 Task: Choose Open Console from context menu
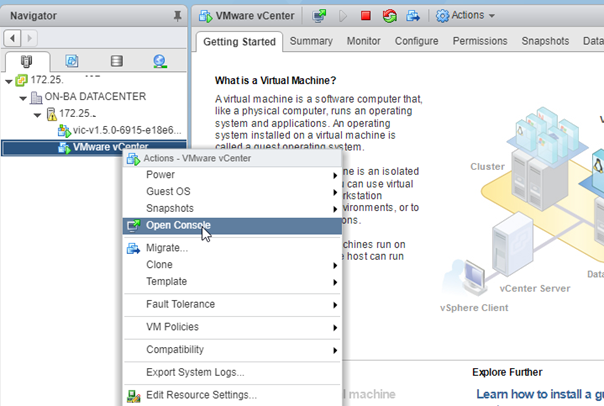(x=232, y=226)
